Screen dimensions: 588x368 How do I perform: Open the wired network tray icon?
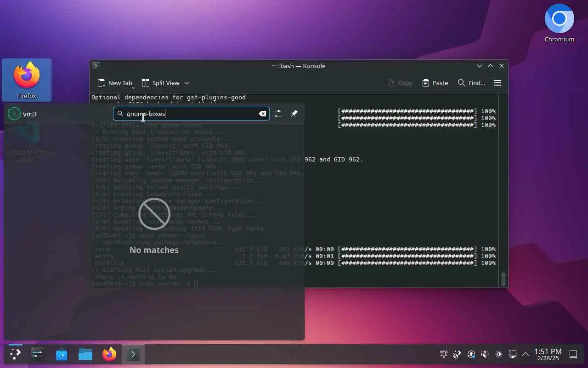pos(513,354)
